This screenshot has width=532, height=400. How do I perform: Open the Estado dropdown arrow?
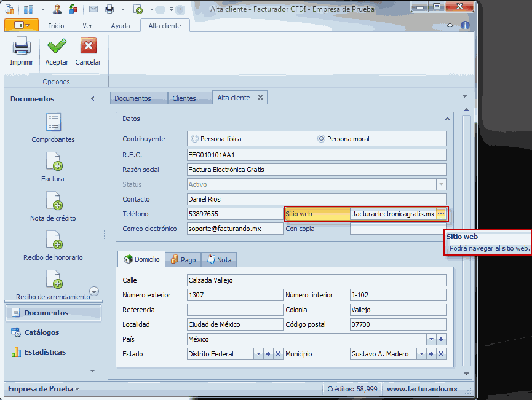[258, 354]
